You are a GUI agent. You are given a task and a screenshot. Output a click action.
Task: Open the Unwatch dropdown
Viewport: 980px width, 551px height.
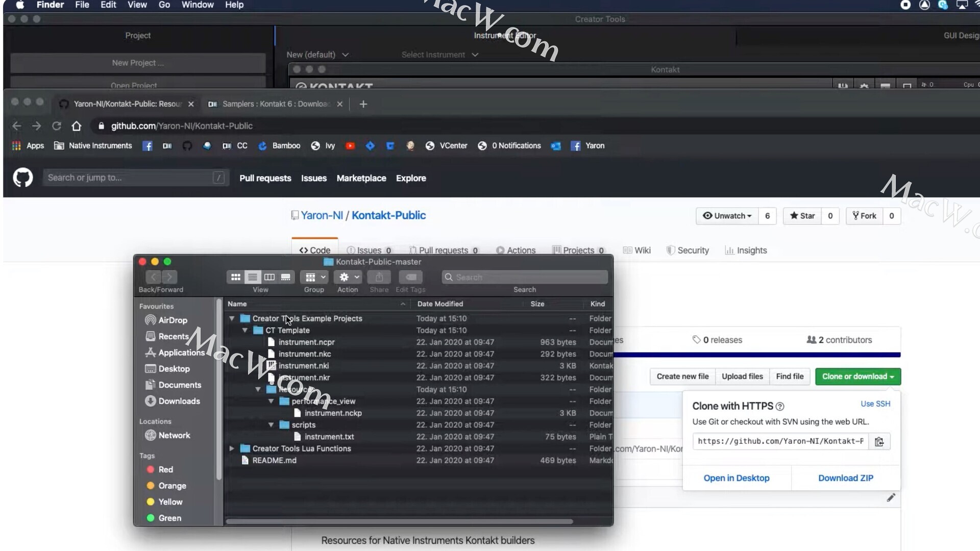click(727, 216)
